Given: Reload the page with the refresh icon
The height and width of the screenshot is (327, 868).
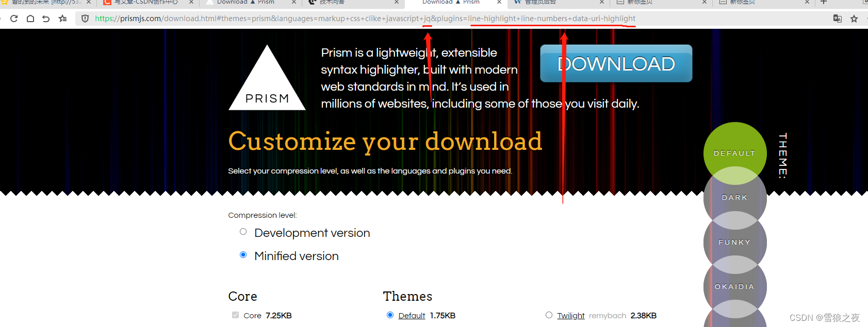Looking at the screenshot, I should point(14,19).
